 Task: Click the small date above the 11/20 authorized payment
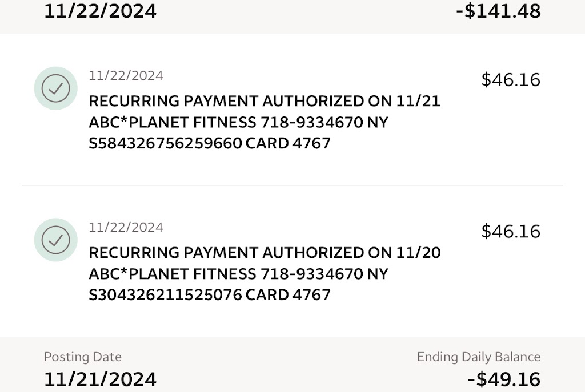(126, 227)
